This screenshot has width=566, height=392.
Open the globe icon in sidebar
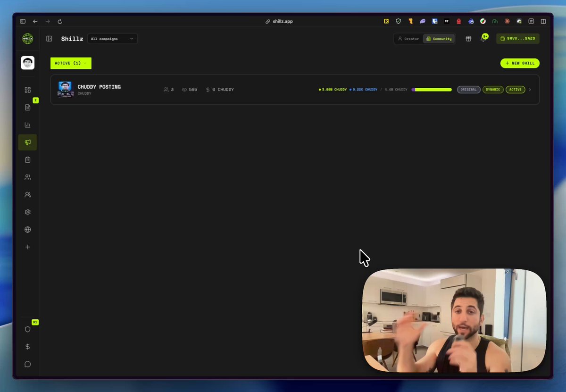pyautogui.click(x=27, y=230)
